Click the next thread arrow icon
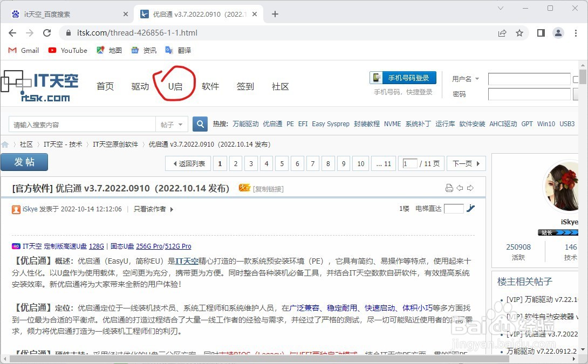Screen dimensions: 588x364 tap(470, 188)
